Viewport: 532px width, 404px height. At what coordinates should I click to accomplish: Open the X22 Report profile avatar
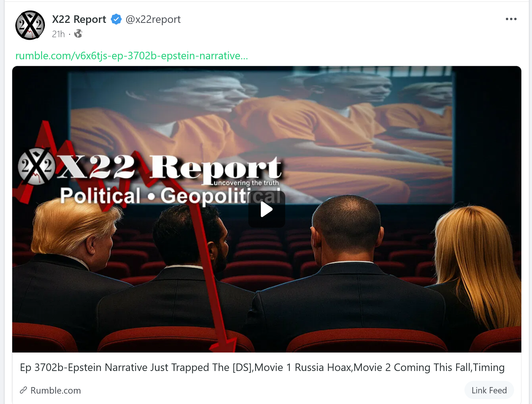30,25
